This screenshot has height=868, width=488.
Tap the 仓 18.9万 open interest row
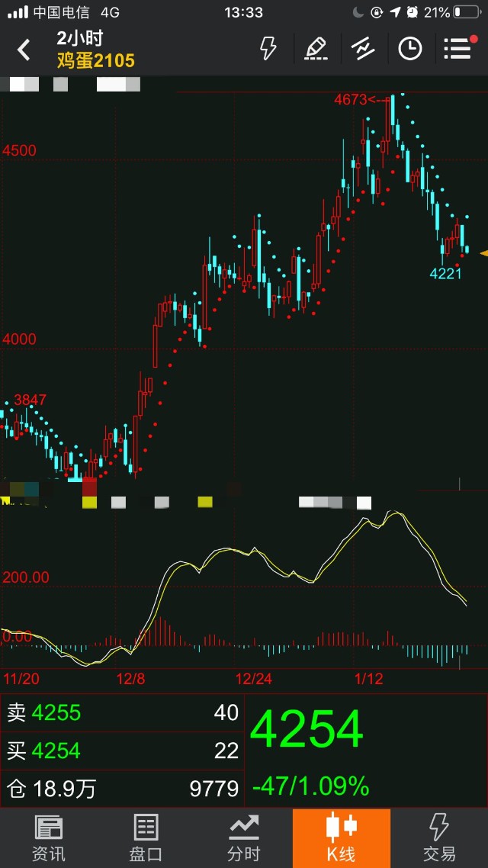(122, 788)
